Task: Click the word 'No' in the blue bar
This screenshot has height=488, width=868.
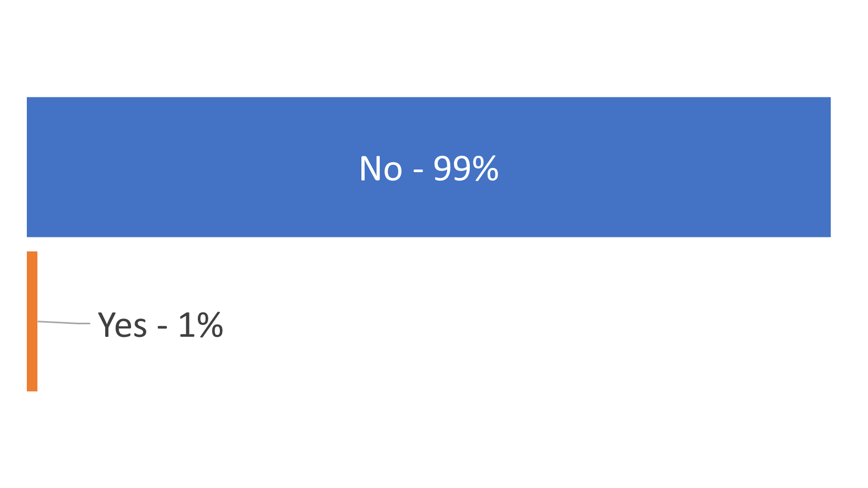Action: [381, 169]
